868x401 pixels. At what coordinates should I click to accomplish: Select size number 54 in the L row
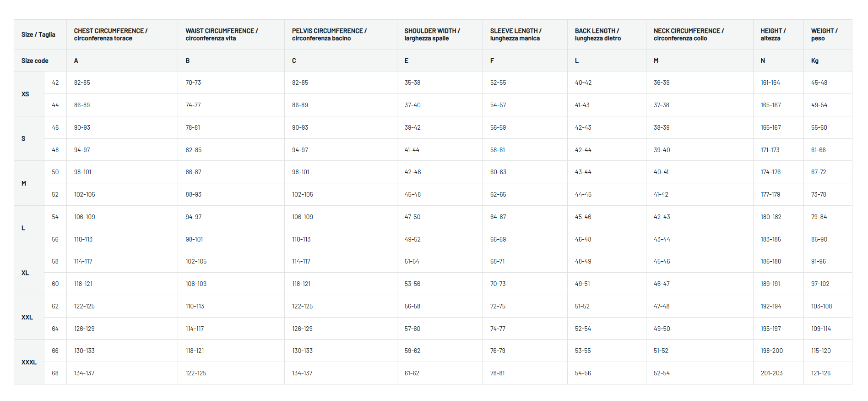click(x=55, y=217)
